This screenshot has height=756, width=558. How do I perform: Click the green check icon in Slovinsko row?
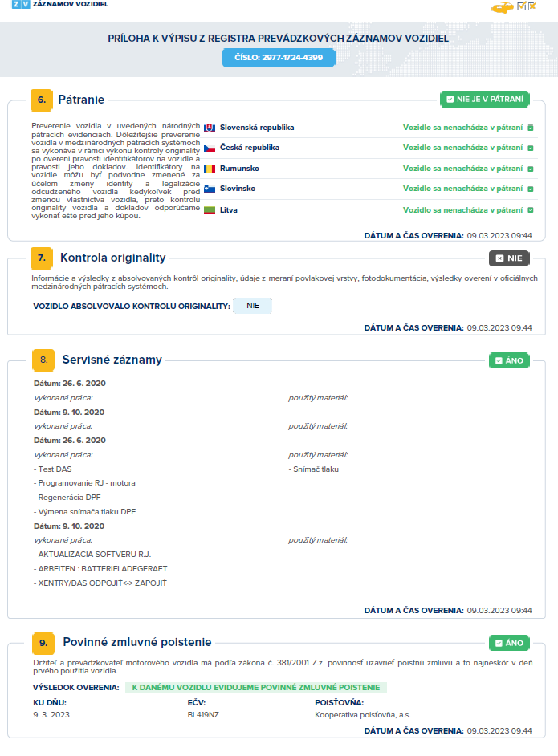coord(531,189)
